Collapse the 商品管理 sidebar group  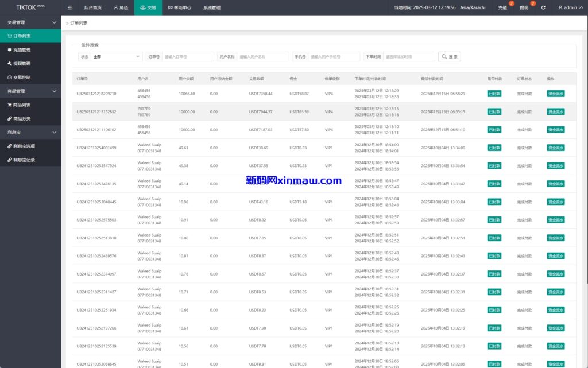tap(30, 91)
